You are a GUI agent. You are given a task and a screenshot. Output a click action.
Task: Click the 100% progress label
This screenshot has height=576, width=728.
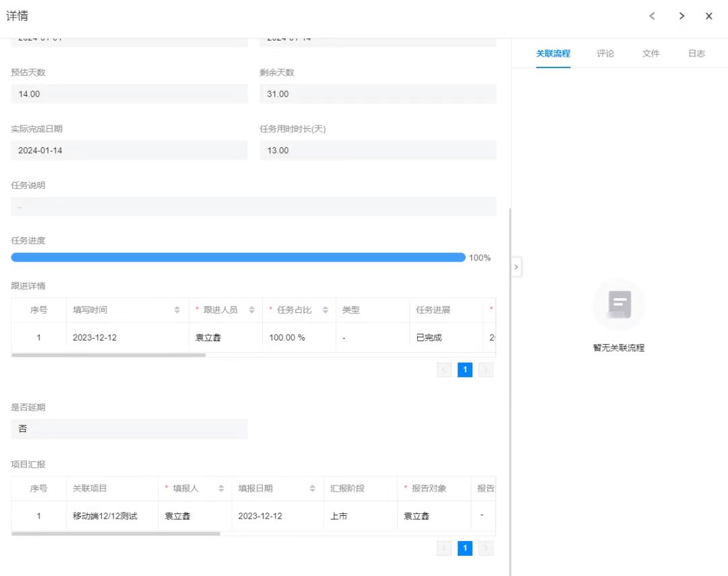pyautogui.click(x=480, y=258)
